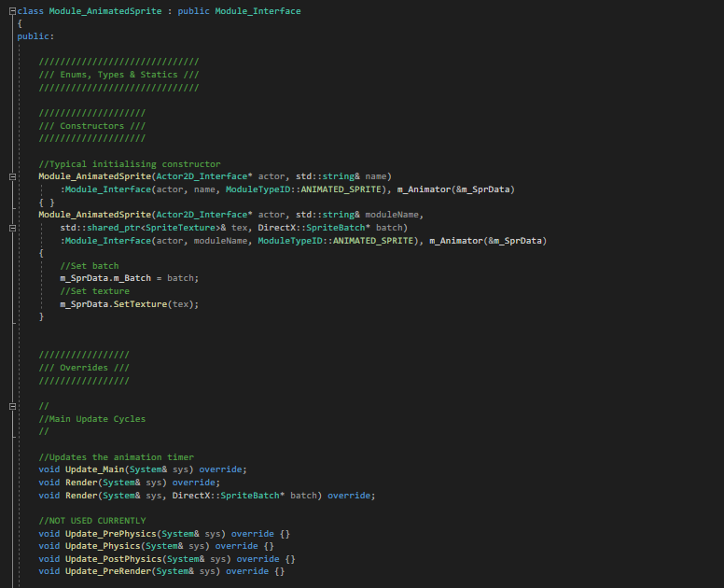Click the SetTexture method call
This screenshot has height=588, width=724.
[140, 304]
